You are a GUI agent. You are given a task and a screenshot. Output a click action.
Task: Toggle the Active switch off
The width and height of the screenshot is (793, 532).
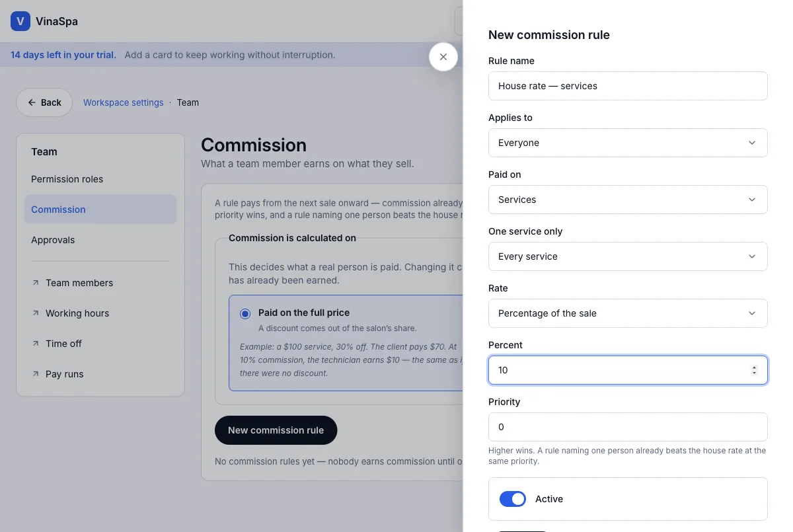point(513,499)
